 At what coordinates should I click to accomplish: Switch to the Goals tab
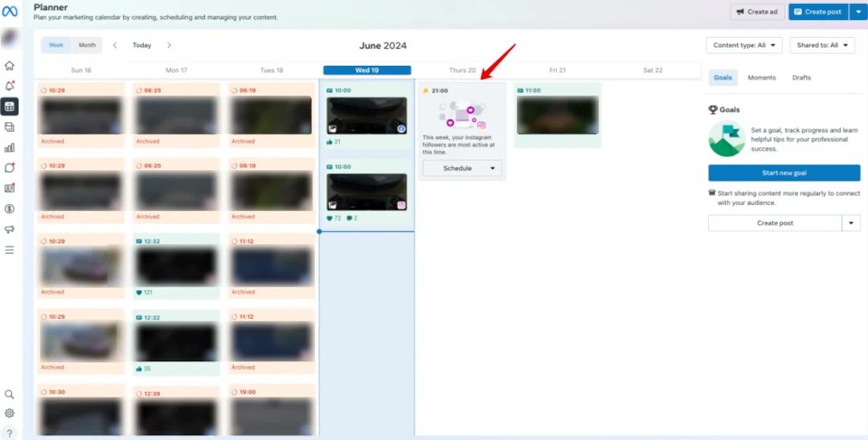[x=723, y=78]
